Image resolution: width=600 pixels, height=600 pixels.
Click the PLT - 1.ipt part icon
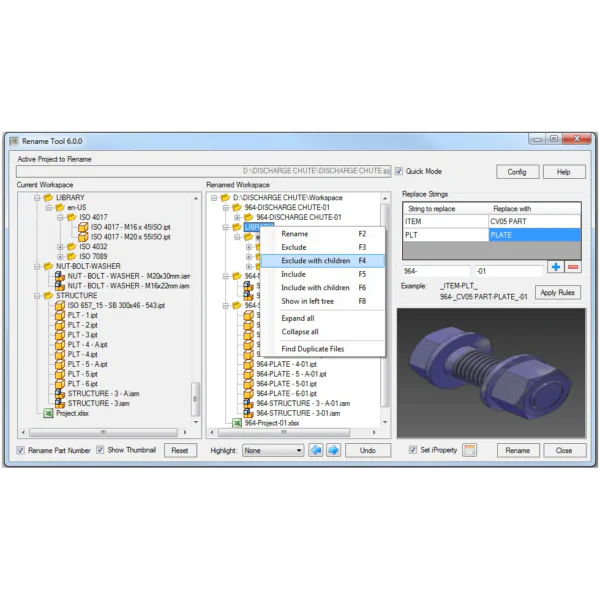pos(60,315)
